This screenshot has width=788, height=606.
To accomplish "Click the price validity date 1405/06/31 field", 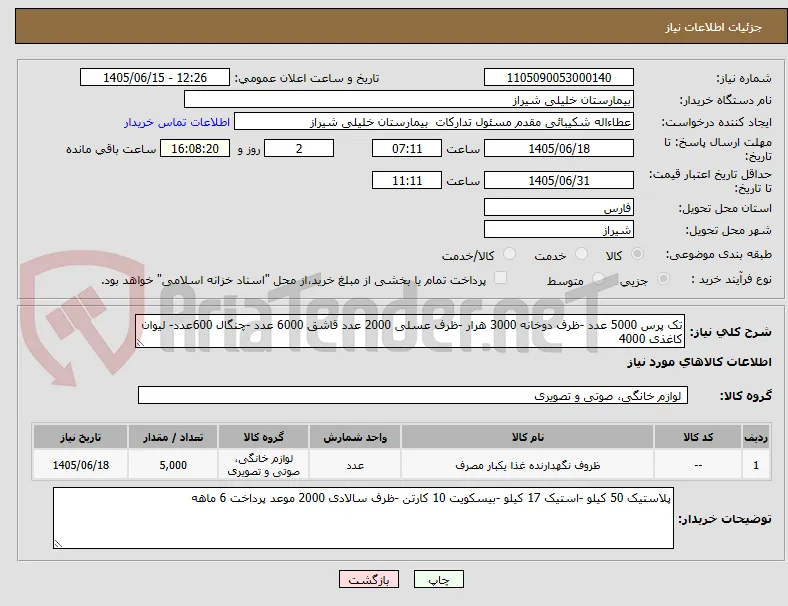I will pyautogui.click(x=559, y=180).
